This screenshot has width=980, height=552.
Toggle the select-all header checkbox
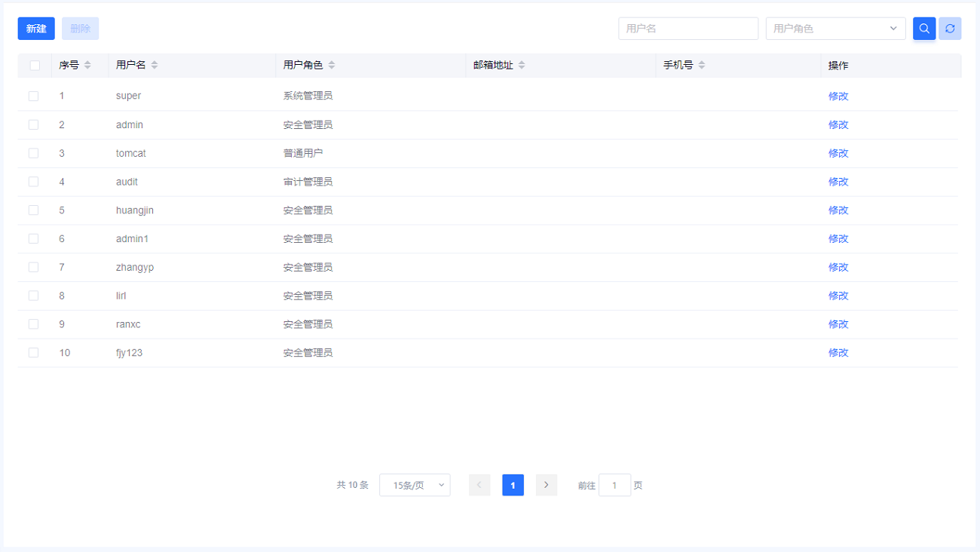click(35, 66)
